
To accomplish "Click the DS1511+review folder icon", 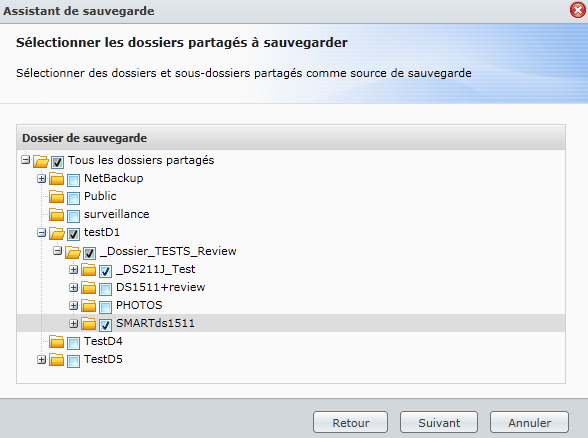I will [89, 288].
